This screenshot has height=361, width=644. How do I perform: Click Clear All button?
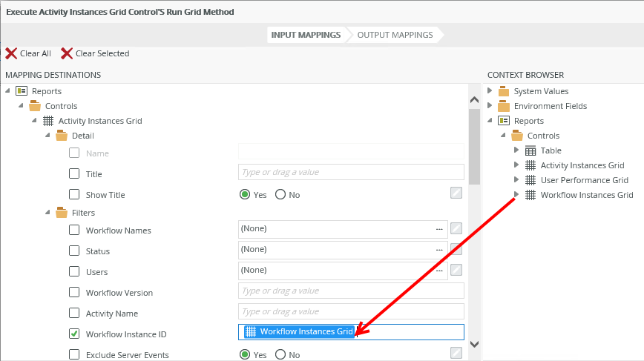[28, 53]
